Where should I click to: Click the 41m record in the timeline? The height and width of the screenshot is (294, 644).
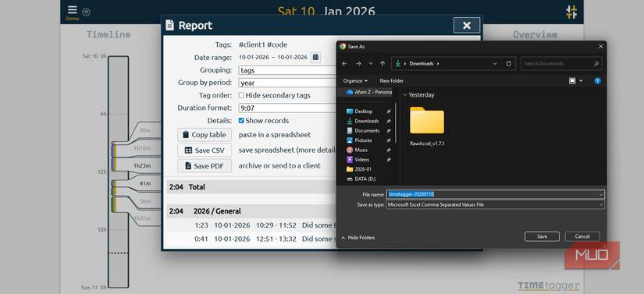click(144, 184)
